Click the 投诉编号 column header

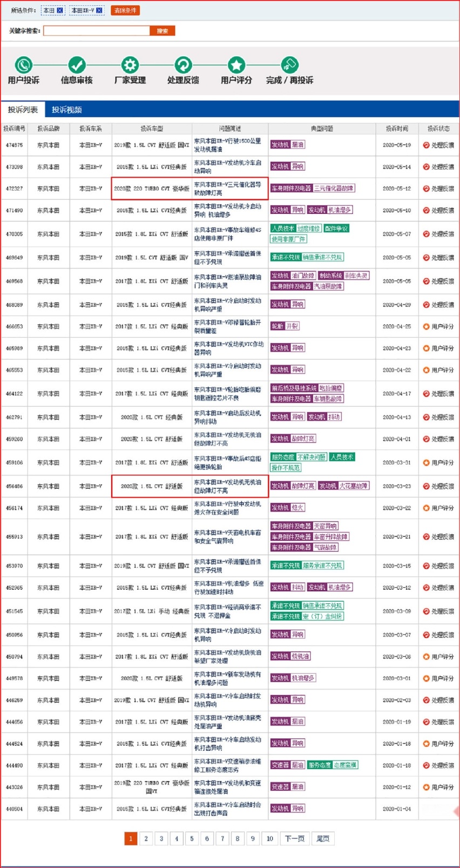coord(14,129)
